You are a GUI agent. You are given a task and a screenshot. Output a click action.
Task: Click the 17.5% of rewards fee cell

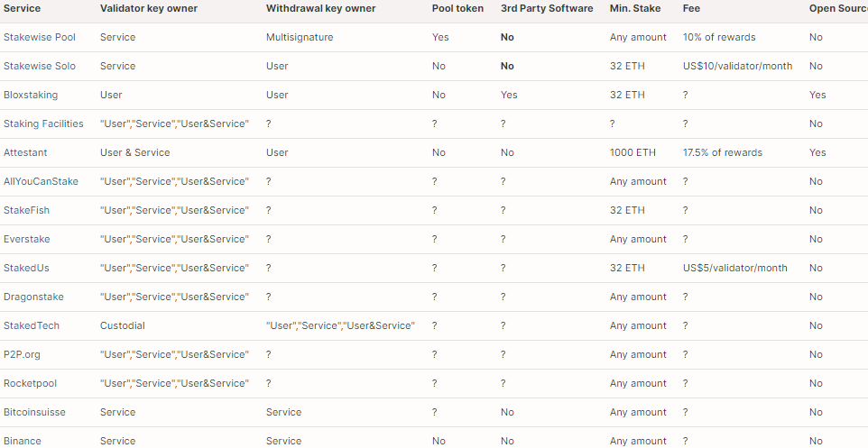coord(723,152)
